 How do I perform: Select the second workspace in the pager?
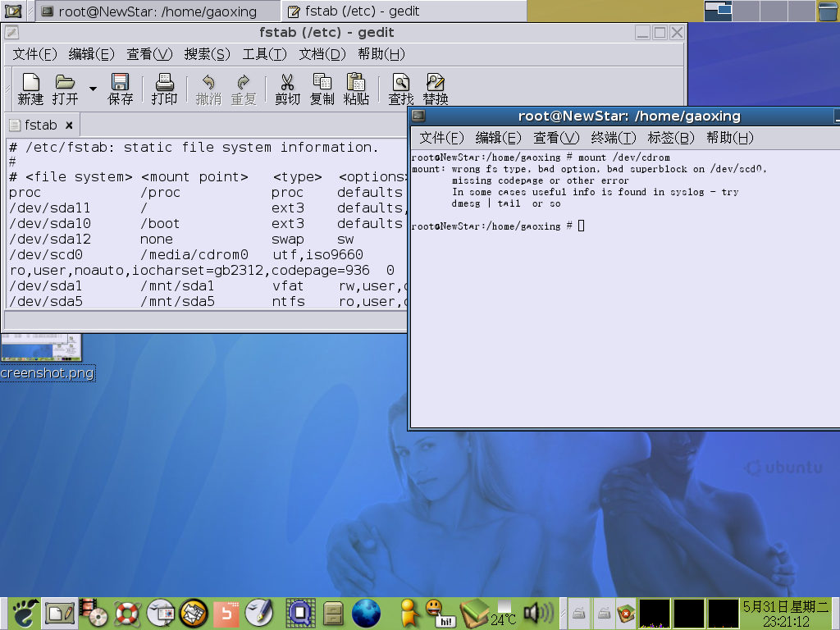(746, 11)
